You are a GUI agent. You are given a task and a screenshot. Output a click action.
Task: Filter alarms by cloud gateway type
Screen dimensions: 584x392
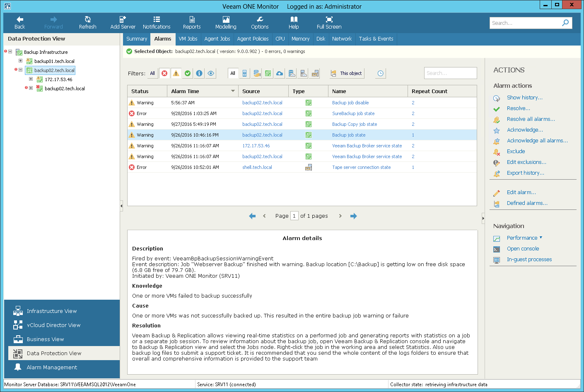point(280,73)
